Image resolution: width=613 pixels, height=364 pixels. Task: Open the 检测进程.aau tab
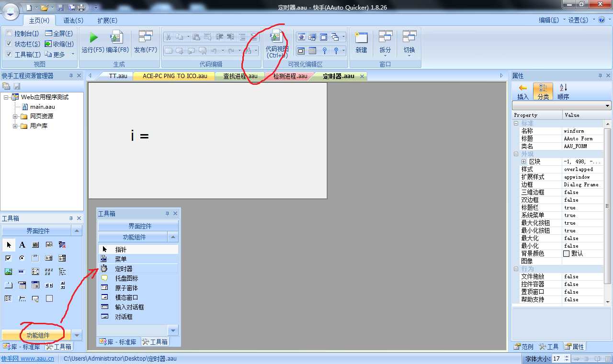point(290,76)
